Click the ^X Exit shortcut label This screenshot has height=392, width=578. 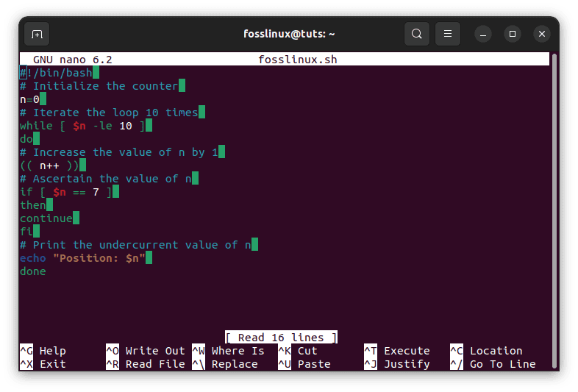[x=43, y=364]
